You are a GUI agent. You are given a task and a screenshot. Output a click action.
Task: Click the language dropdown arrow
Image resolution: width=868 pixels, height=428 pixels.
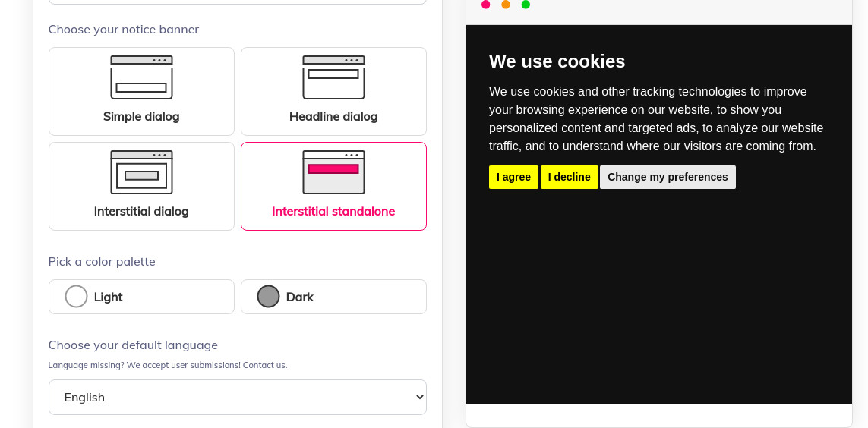420,397
